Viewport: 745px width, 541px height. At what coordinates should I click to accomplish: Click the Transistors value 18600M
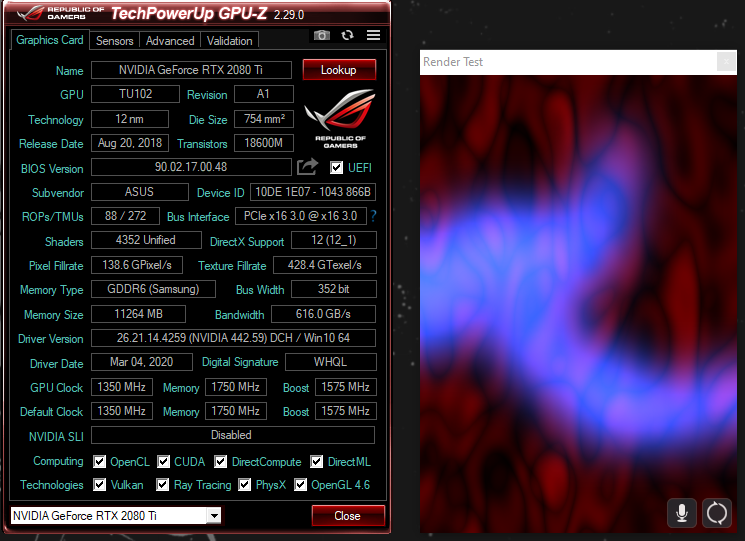tap(264, 143)
